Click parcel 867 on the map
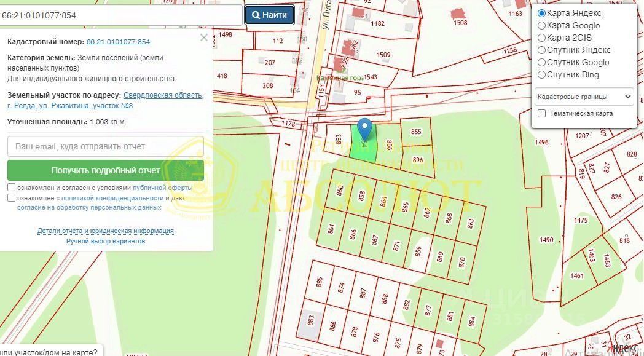This screenshot has width=644, height=356. pos(375,240)
